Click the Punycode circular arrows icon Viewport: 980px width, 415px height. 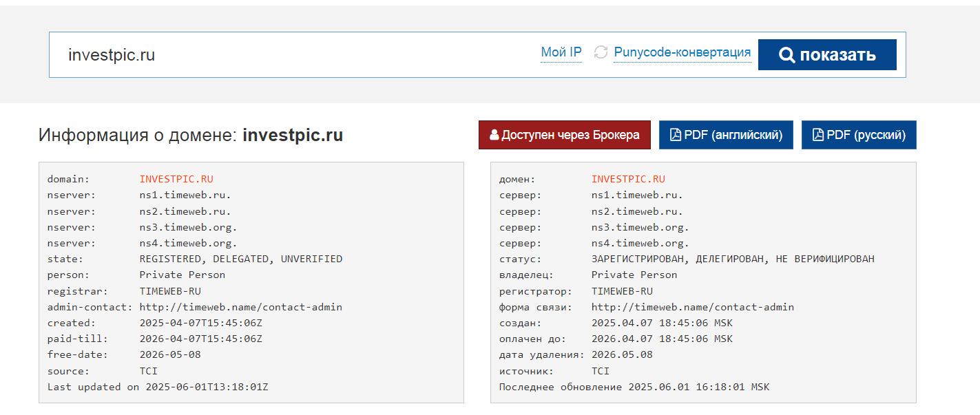(x=601, y=52)
